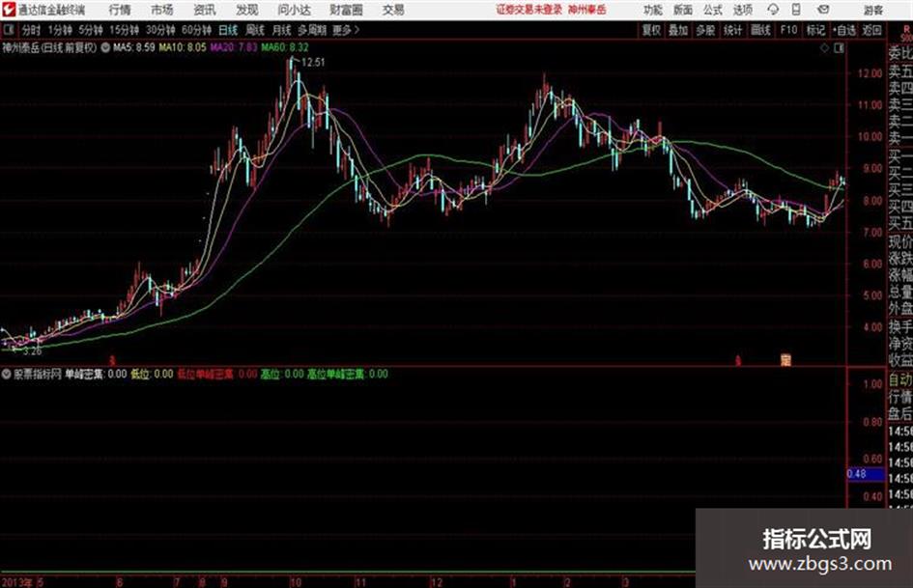Add stock via the 自选 button
This screenshot has height=588, width=913.
843,30
